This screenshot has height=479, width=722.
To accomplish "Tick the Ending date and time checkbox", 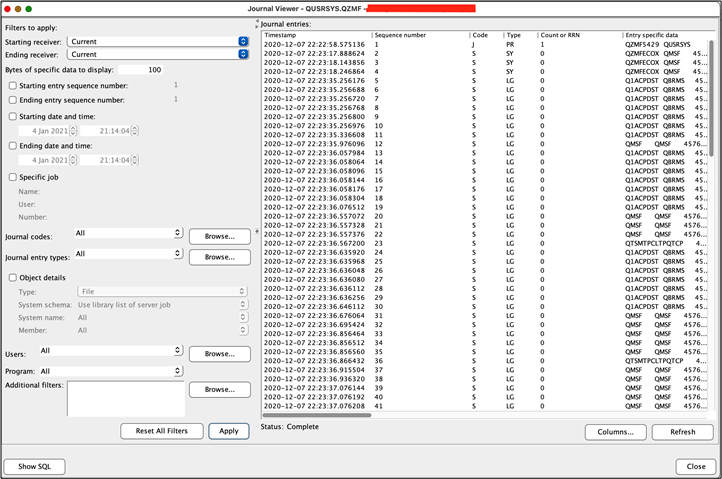I will pyautogui.click(x=12, y=146).
